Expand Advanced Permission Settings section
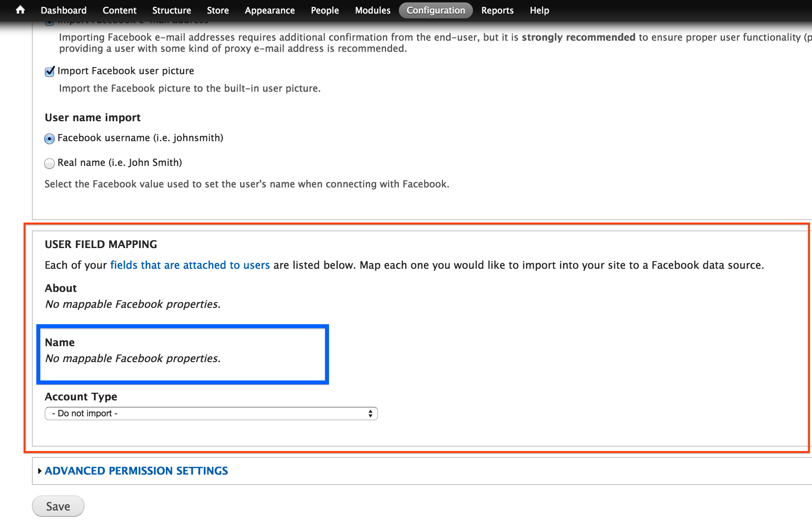This screenshot has width=812, height=530. [x=136, y=471]
